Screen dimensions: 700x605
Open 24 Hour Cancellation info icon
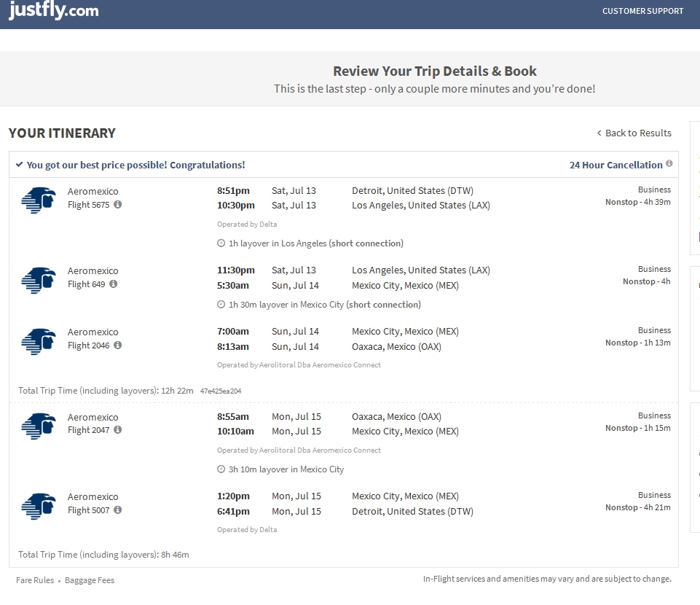[669, 164]
